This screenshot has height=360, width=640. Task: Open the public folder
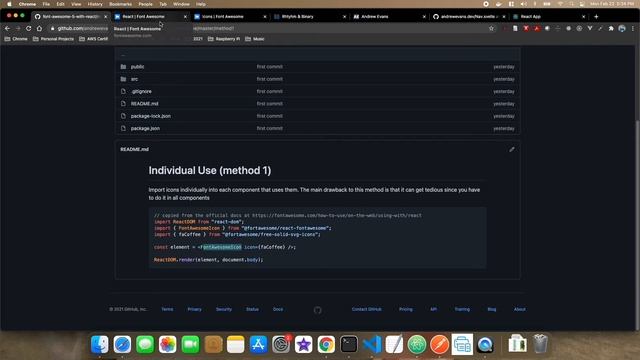pos(138,67)
